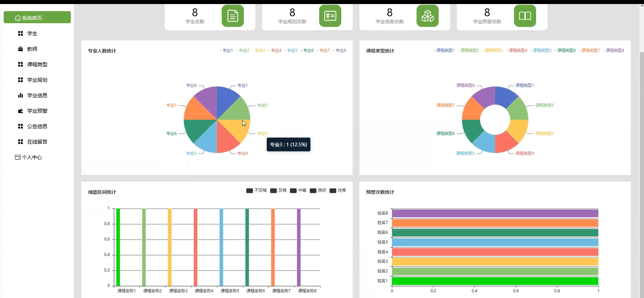Viewport: 644px width, 298px height.
Task: Open the 学生 sidebar menu
Action: [32, 34]
